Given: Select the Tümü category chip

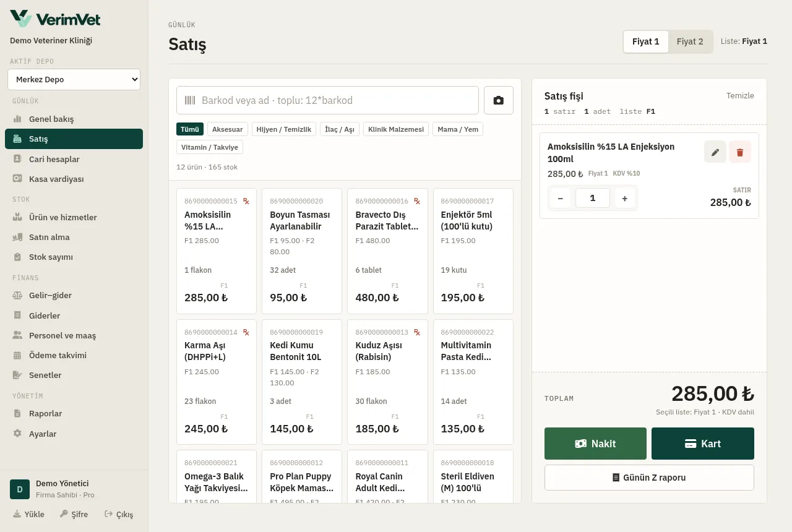Looking at the screenshot, I should point(190,129).
